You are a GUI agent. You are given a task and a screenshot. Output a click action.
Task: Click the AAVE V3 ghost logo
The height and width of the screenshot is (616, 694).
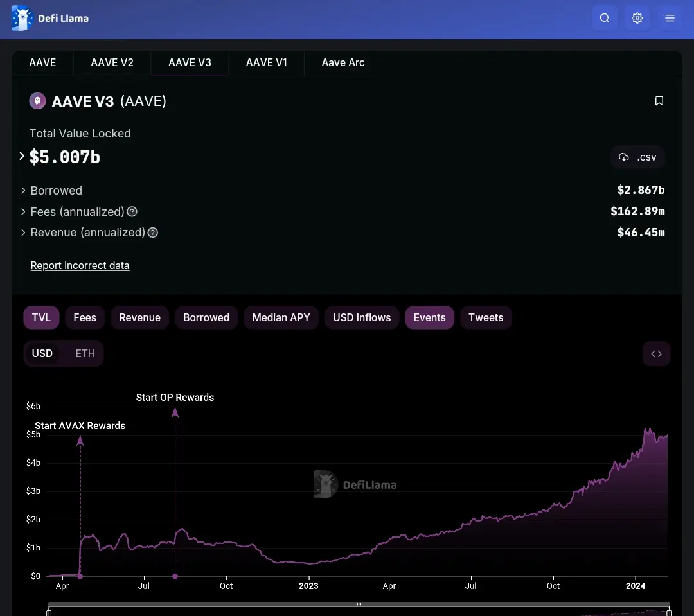(x=38, y=101)
